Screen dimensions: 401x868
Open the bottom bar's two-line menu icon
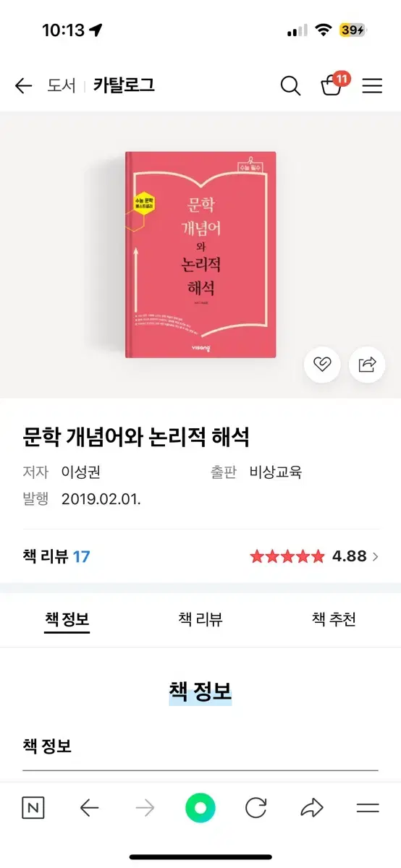pyautogui.click(x=368, y=808)
